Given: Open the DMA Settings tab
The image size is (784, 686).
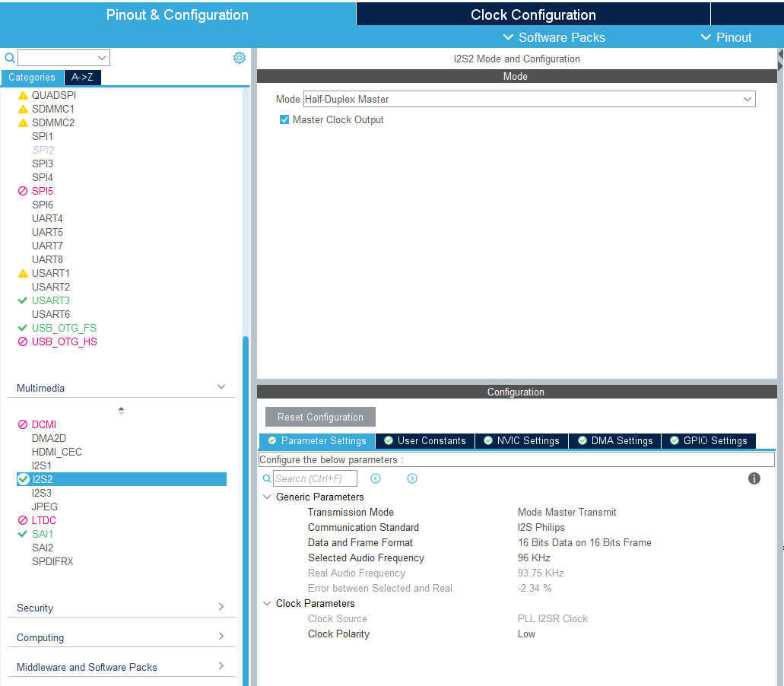Looking at the screenshot, I should tap(615, 440).
